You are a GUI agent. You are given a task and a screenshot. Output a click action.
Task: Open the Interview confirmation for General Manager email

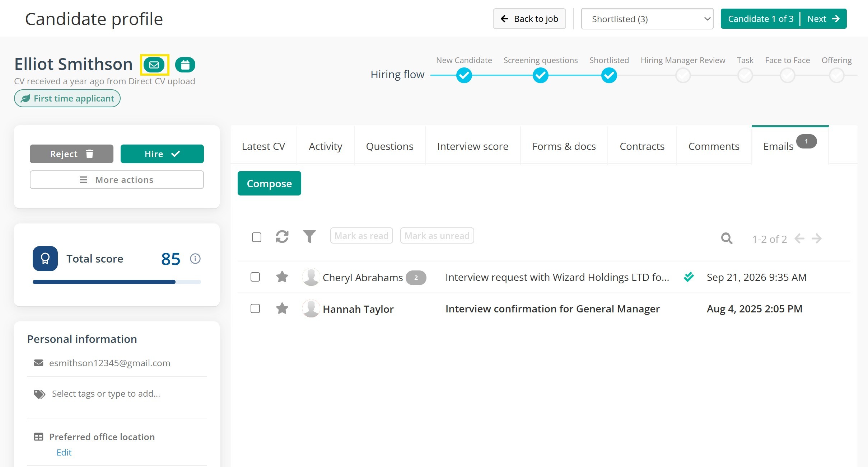click(552, 309)
